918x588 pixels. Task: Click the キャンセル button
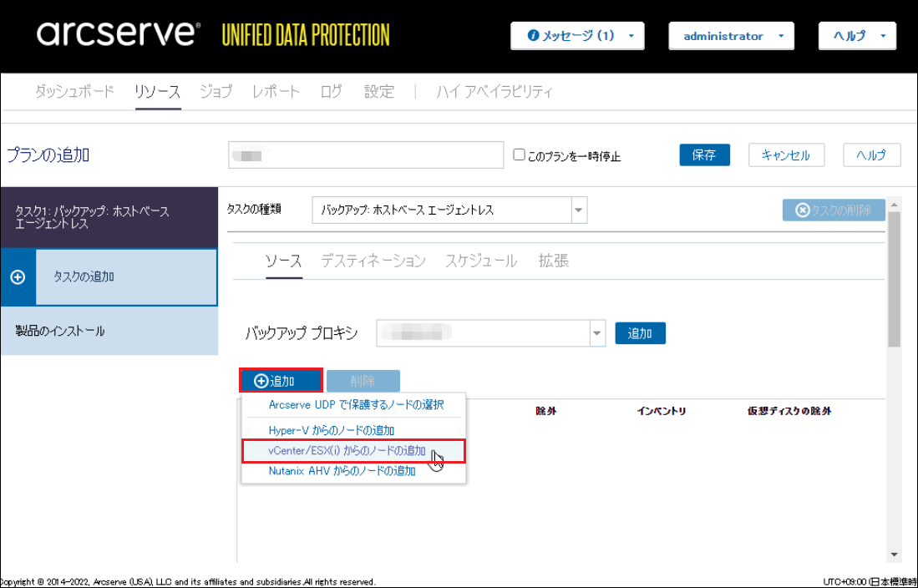pos(785,155)
